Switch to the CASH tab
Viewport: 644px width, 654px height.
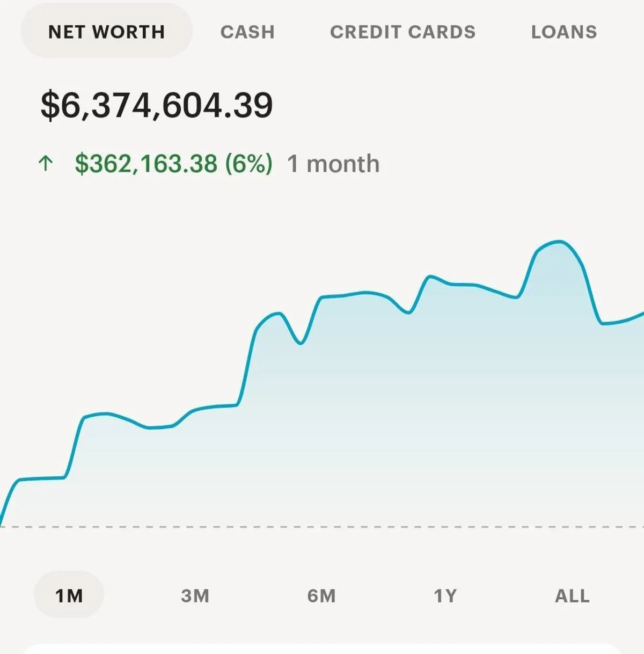(247, 32)
